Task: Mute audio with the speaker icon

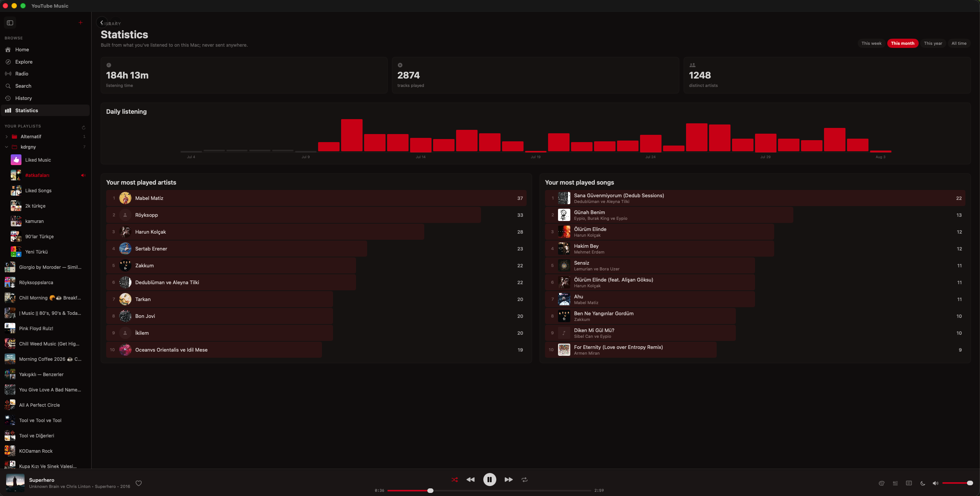Action: [936, 483]
